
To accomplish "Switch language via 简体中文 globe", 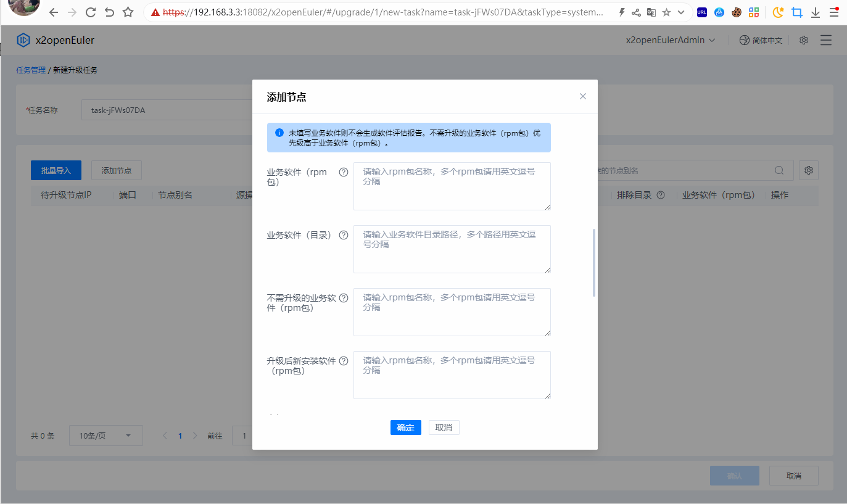I will (x=761, y=40).
